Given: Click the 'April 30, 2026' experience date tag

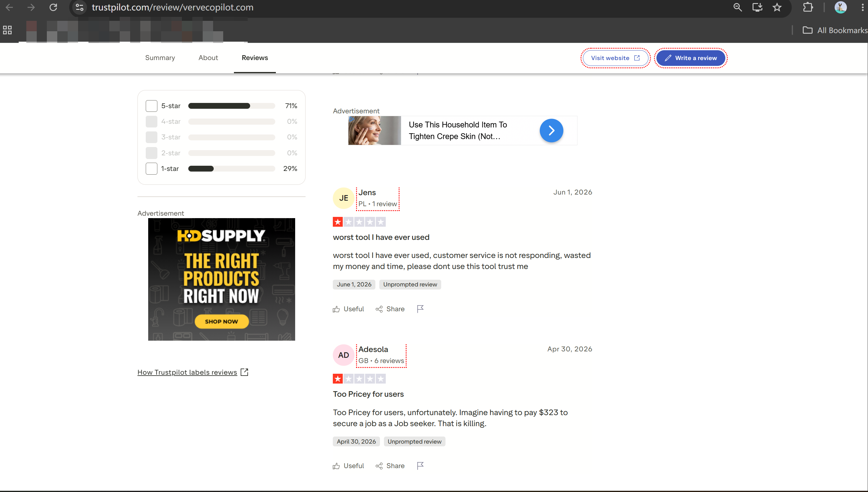Looking at the screenshot, I should [356, 442].
